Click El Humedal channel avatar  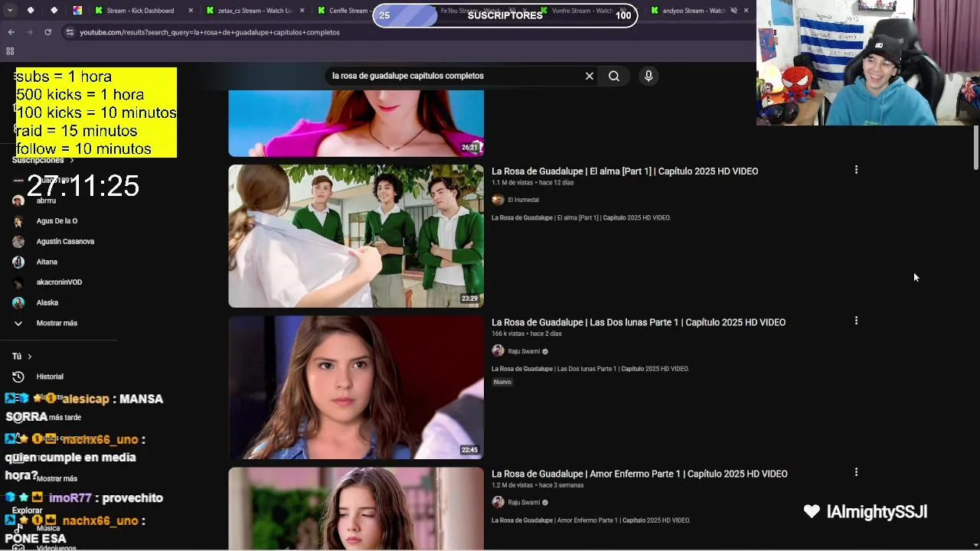(x=498, y=200)
